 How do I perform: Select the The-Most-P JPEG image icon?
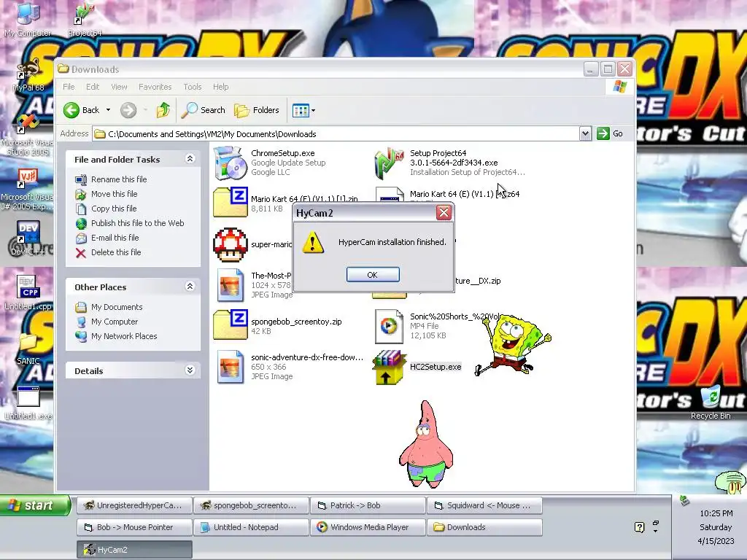[x=230, y=285]
